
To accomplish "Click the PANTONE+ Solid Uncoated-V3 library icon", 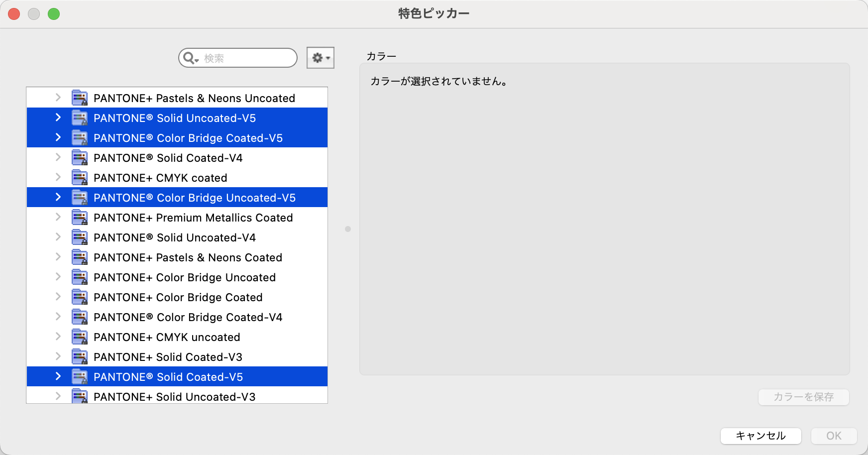I will 80,396.
